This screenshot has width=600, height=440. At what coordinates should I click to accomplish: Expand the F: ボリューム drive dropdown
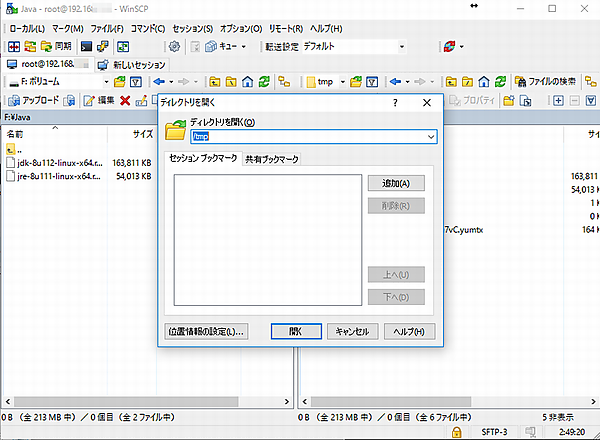pos(106,82)
